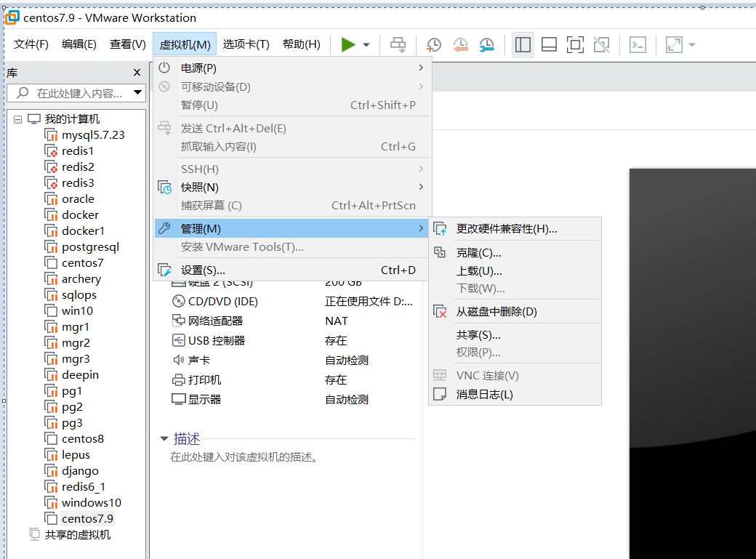Select the deepin virtual machine
Screen dimensions: 756x559
[80, 375]
